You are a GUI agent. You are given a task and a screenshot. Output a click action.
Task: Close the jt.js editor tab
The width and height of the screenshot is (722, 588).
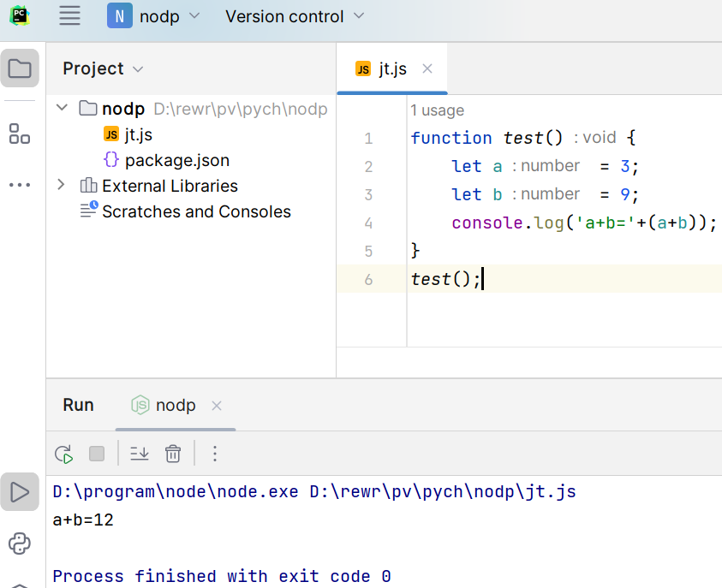tap(428, 69)
